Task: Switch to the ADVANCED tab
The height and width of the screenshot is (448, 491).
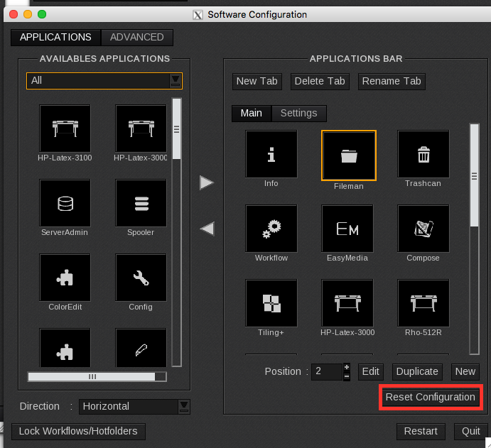Action: [136, 37]
